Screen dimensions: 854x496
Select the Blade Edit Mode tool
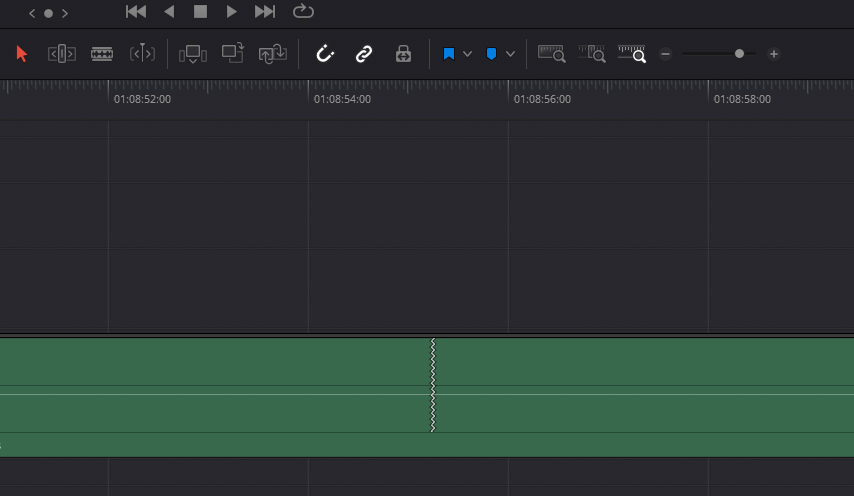tap(143, 54)
